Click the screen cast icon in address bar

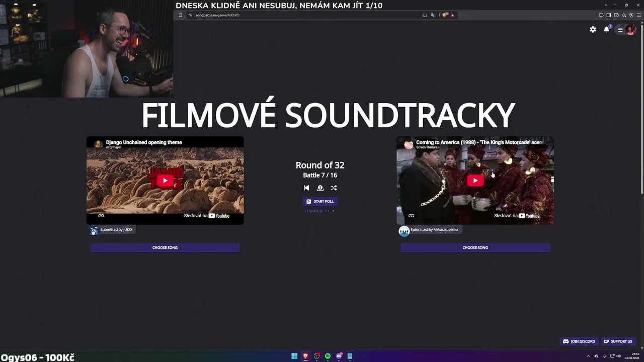coord(425,15)
